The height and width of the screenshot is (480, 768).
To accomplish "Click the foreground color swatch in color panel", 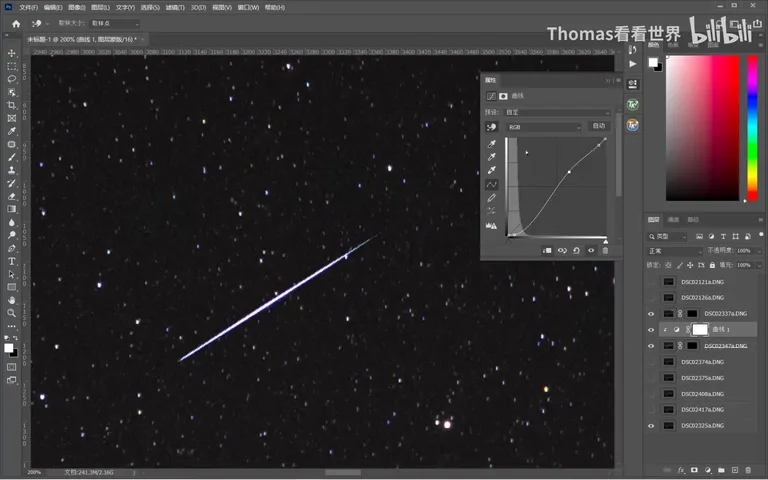I will [653, 62].
